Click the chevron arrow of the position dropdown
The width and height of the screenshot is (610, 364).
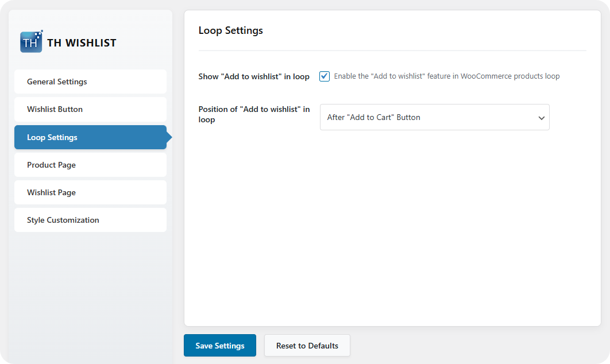click(541, 118)
